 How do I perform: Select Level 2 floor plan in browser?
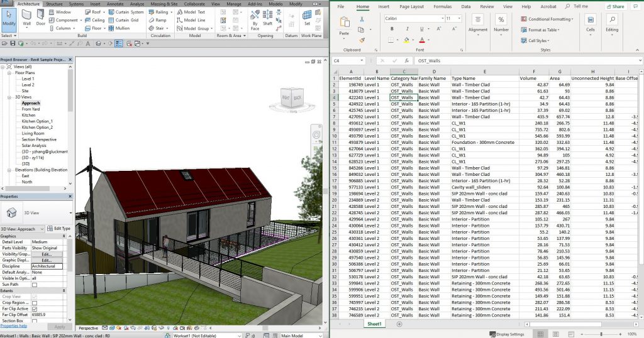[28, 85]
